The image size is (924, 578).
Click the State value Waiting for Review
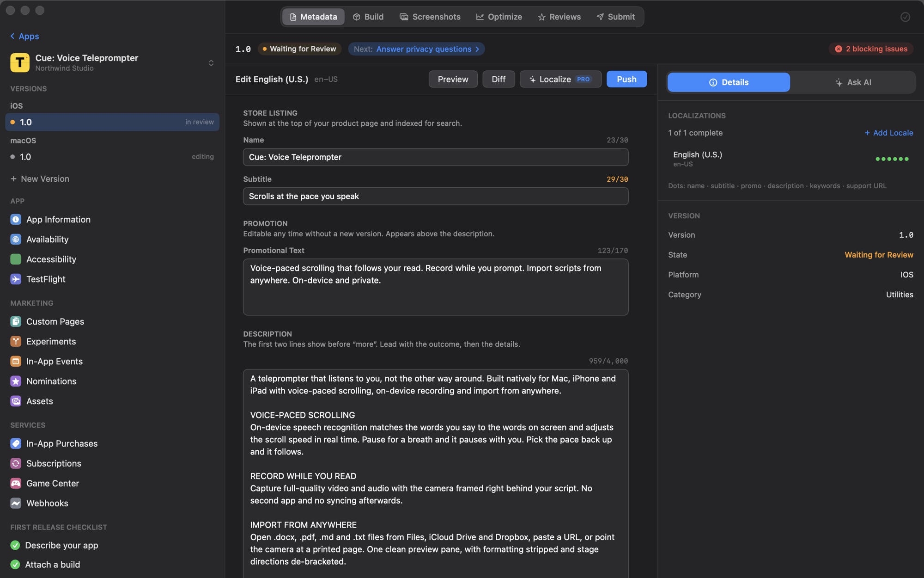[x=879, y=255]
